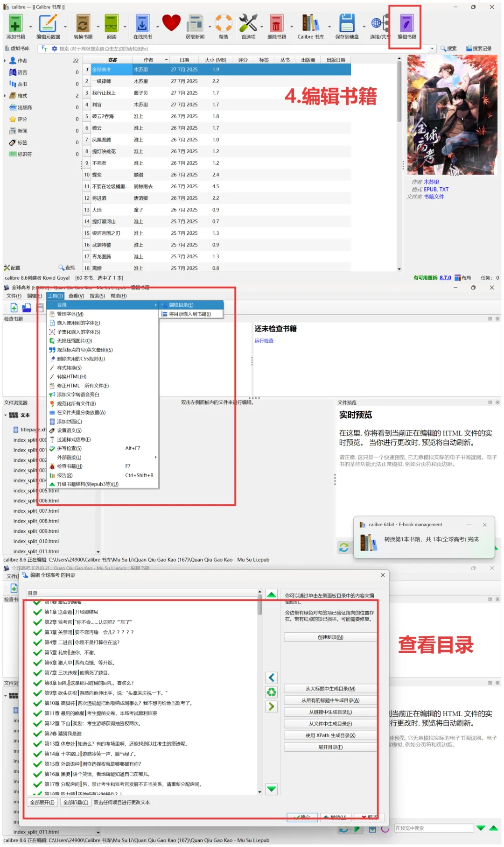Click the green recycle remove icon in TOC dialog
This screenshot has width=504, height=847.
coord(272,692)
